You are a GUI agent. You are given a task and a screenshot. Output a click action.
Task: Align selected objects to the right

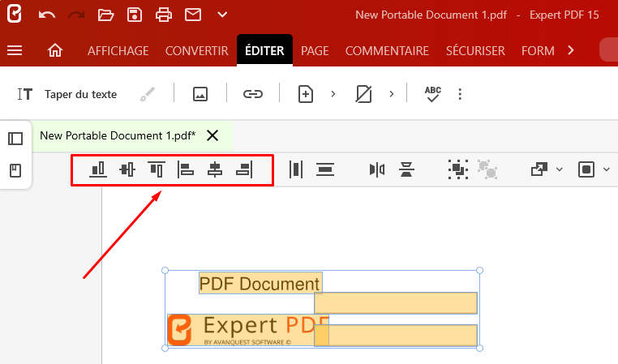(x=244, y=169)
